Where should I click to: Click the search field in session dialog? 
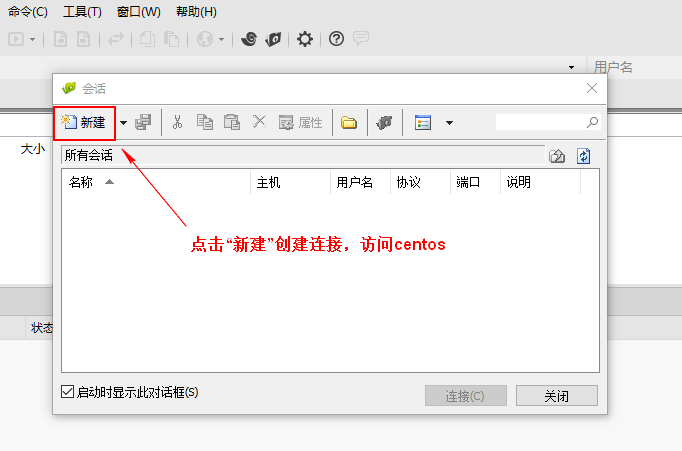tap(540, 122)
